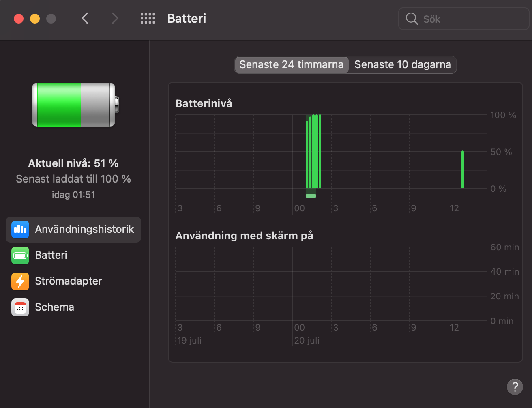532x408 pixels.
Task: Switch to Senaste 10 dagarna view
Action: [403, 65]
